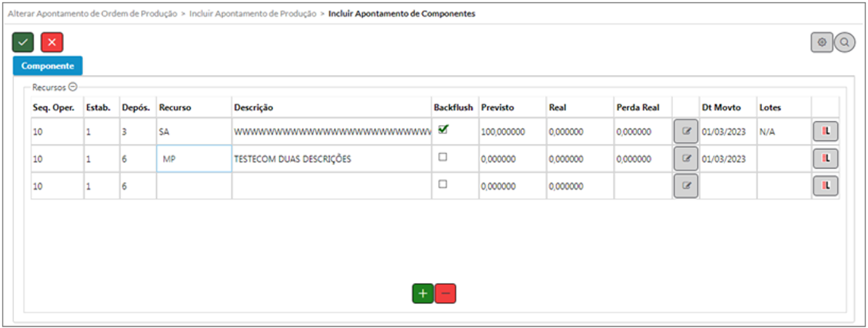Open edit icon in the SA row
Screen dimensions: 868x328
click(x=686, y=131)
